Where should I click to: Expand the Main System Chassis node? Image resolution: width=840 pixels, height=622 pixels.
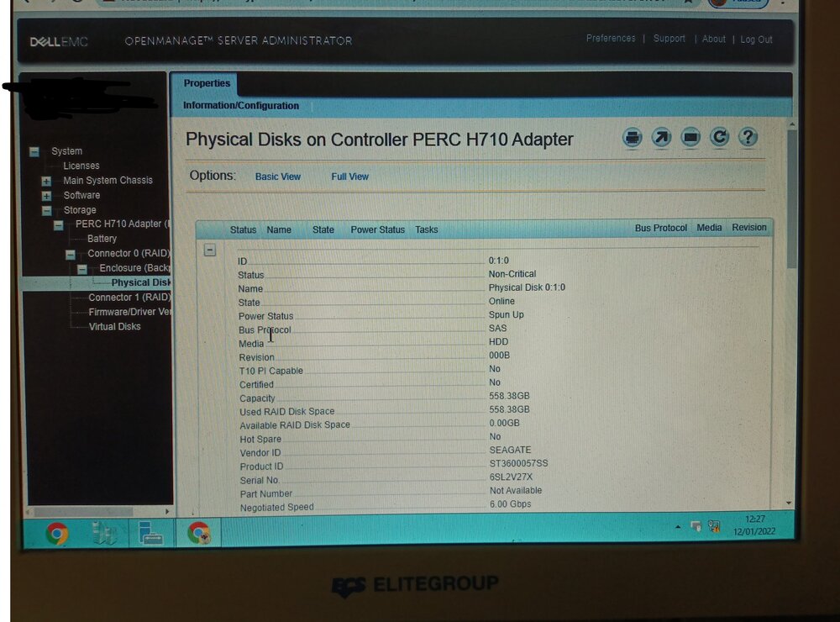coord(46,182)
